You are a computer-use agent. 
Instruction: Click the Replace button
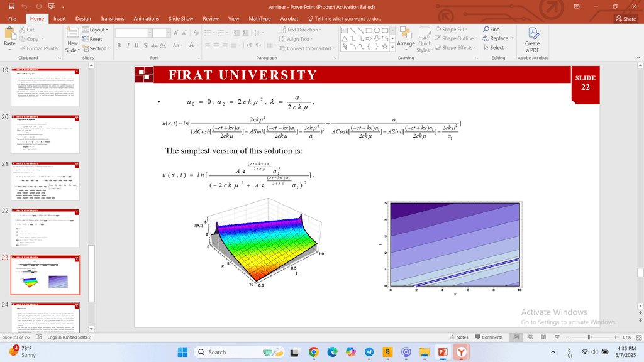[498, 38]
